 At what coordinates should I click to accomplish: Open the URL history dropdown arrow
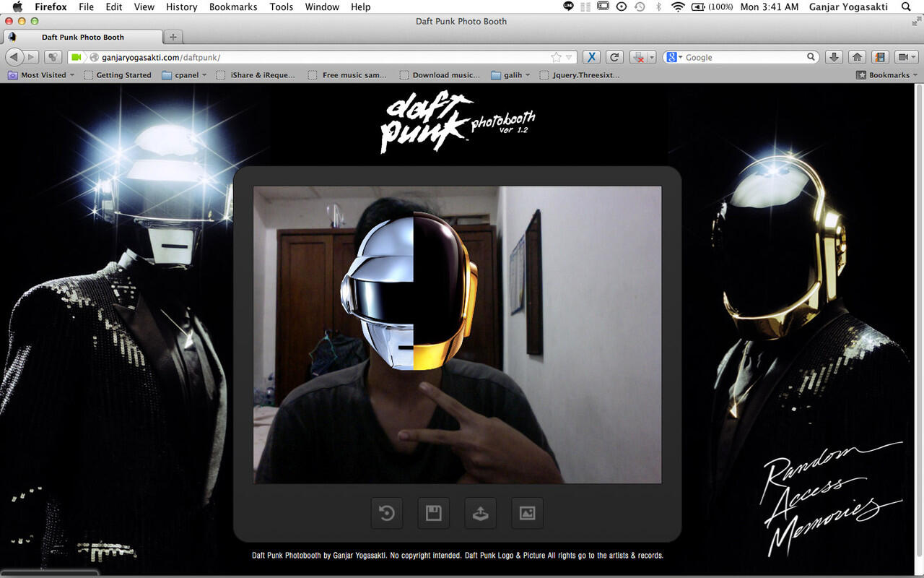point(569,57)
